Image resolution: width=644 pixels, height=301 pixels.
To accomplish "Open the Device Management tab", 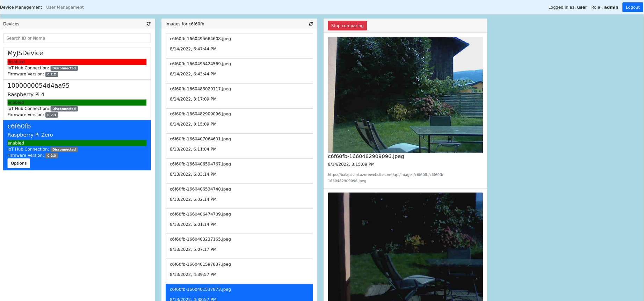I will tap(21, 7).
